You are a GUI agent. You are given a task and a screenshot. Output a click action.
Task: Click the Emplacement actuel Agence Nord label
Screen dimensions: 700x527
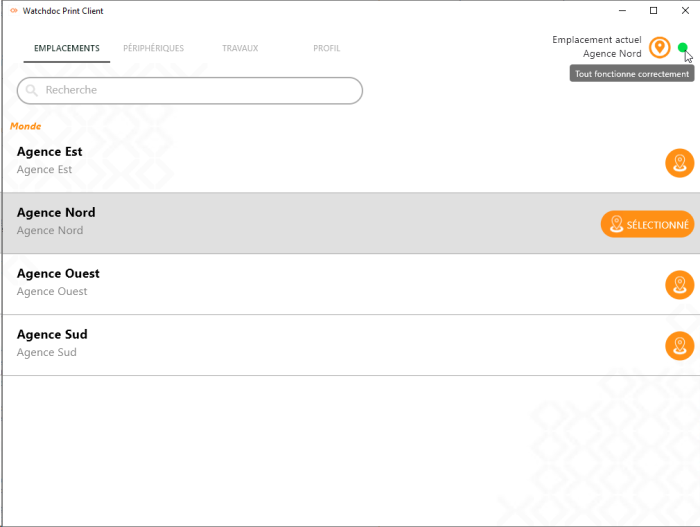pos(597,46)
